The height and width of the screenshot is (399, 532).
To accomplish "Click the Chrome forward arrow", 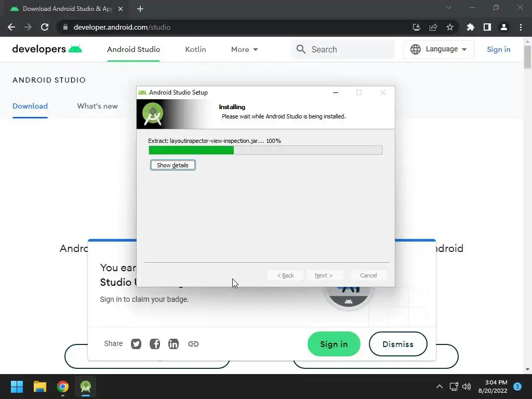I will (x=28, y=27).
